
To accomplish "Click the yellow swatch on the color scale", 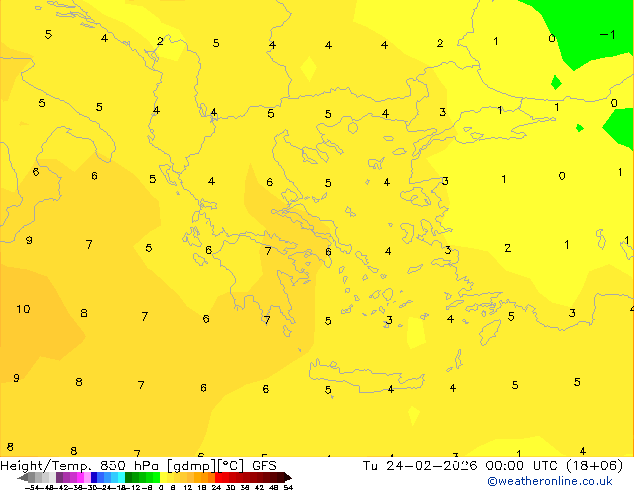I will (163, 477).
